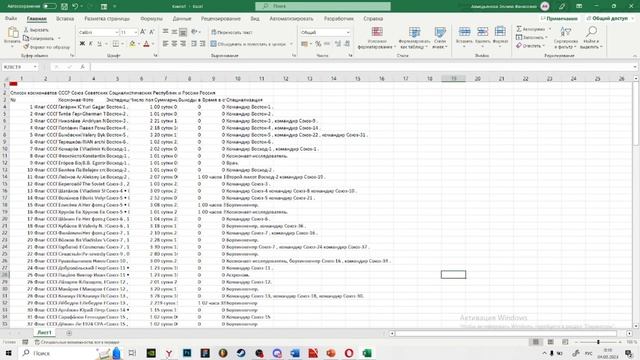Apply the percent style format
The image size is (640, 360).
tap(318, 44)
